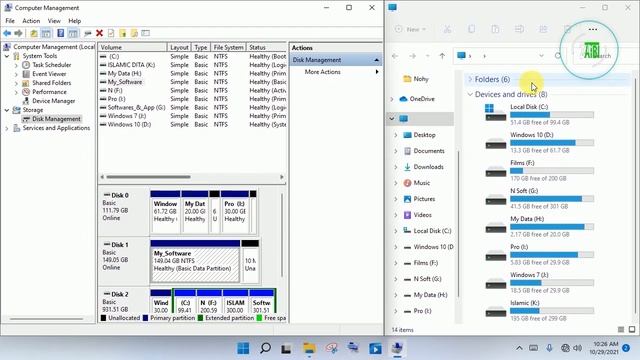Viewport: 640px width, 360px height.
Task: Show hidden tray icons chevron
Action: [519, 348]
